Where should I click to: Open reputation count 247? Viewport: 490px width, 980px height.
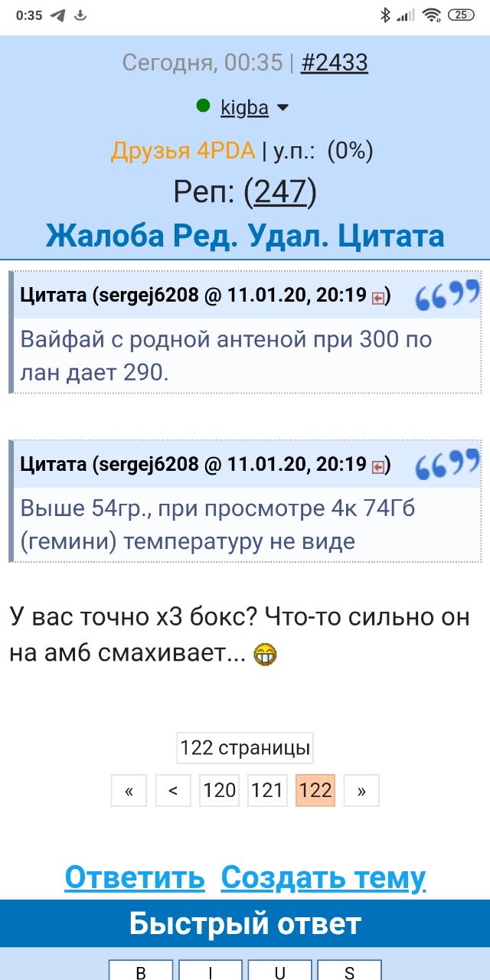[x=280, y=191]
